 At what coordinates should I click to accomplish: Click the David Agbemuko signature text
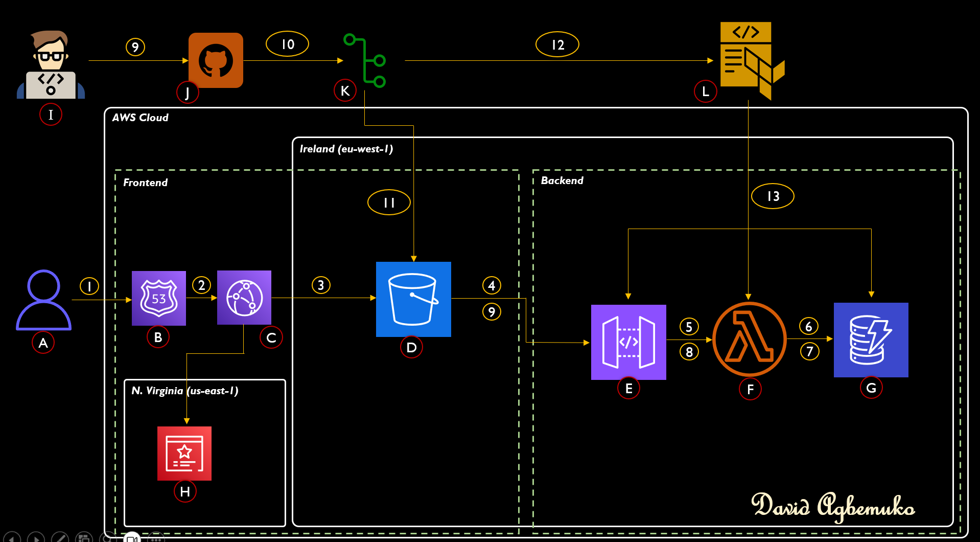pos(833,506)
